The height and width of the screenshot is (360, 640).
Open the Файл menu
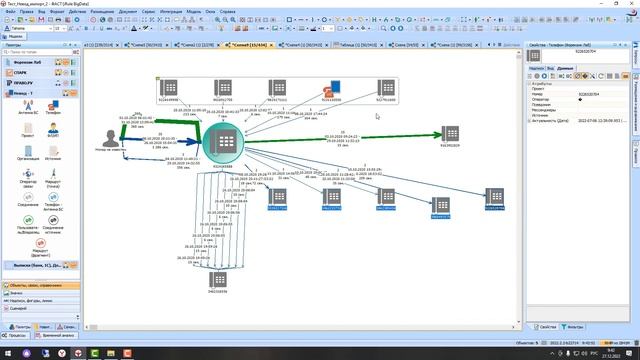coord(11,12)
